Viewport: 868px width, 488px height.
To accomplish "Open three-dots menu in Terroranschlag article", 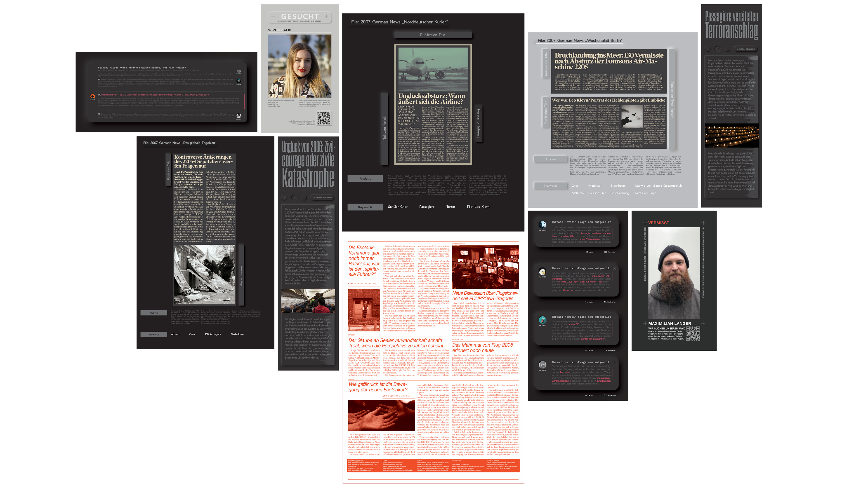I will [x=727, y=49].
